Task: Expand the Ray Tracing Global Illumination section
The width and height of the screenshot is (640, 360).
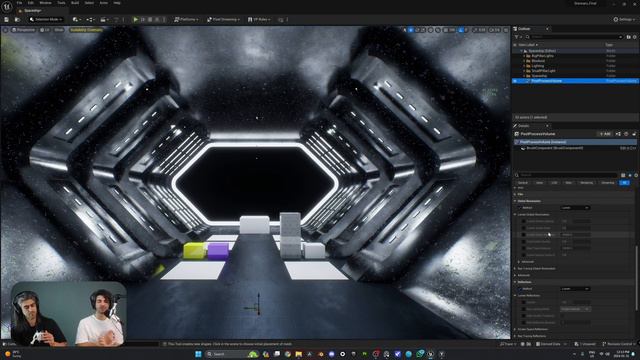Action: pyautogui.click(x=516, y=269)
